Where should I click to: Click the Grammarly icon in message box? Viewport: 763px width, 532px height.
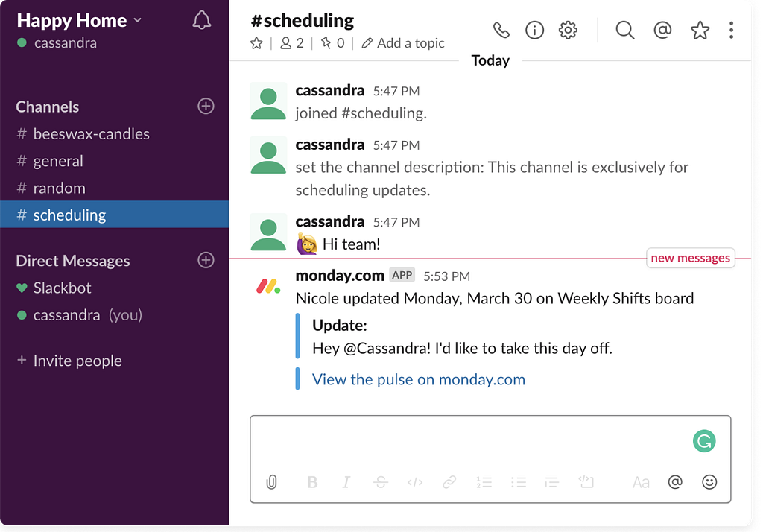tap(703, 441)
